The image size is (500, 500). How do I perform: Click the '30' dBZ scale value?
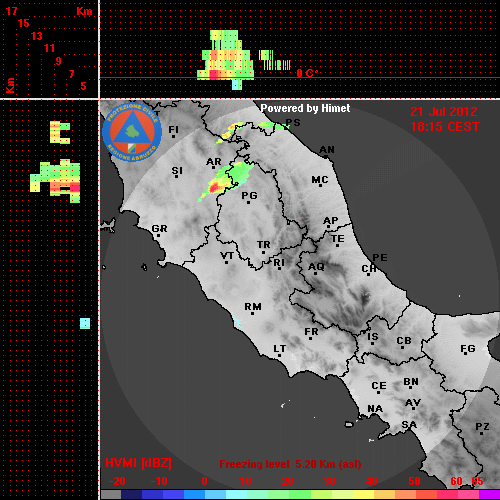pos(329,481)
